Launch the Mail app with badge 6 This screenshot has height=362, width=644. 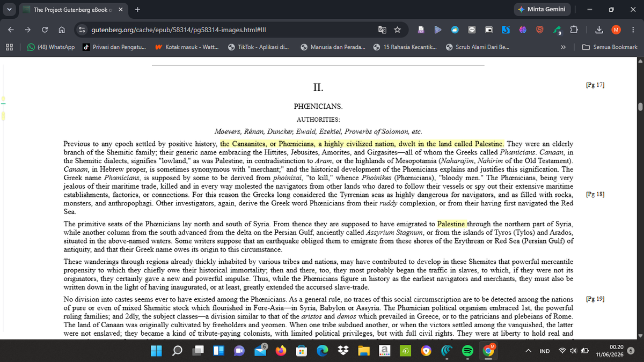pyautogui.click(x=261, y=350)
